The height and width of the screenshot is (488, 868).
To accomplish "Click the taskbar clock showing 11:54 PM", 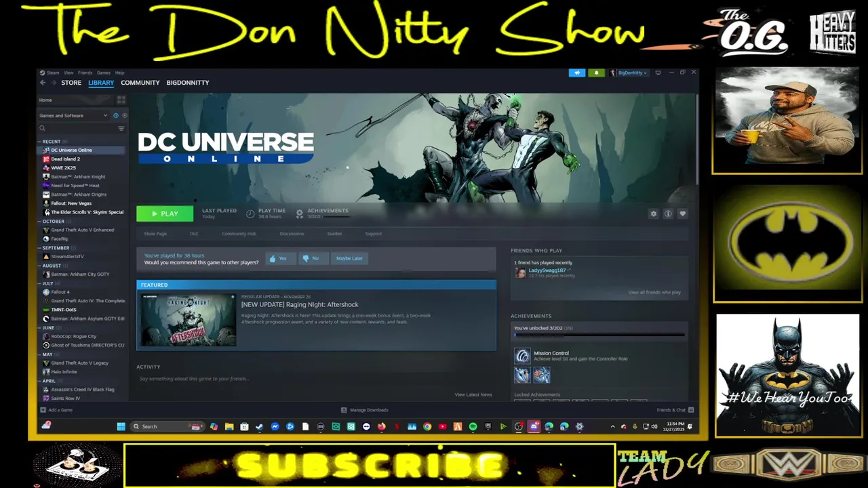I will pyautogui.click(x=675, y=426).
